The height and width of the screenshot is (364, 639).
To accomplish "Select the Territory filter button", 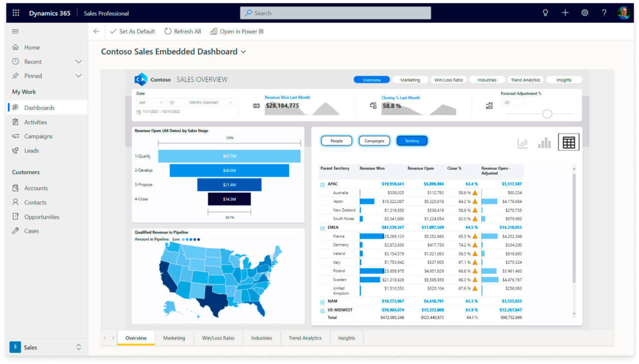I will pos(411,141).
